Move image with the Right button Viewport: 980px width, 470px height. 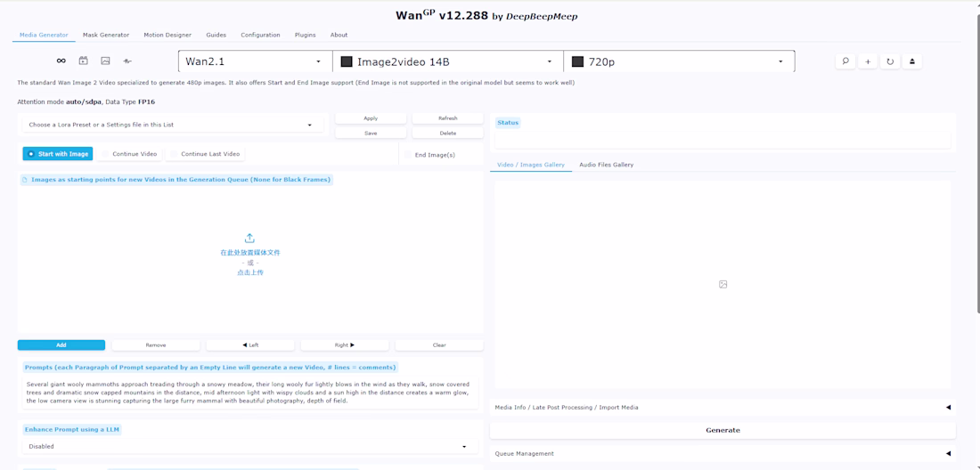pos(345,345)
